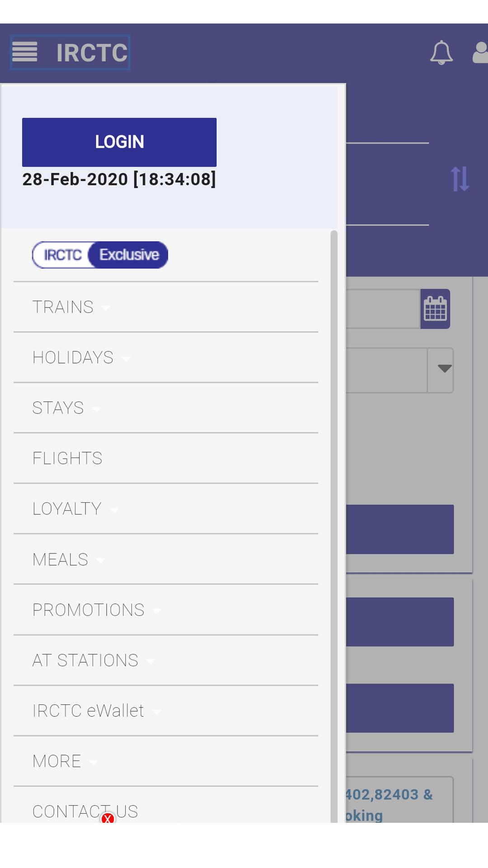Expand the LOYALTY menu entry
The width and height of the screenshot is (488, 868).
[166, 509]
